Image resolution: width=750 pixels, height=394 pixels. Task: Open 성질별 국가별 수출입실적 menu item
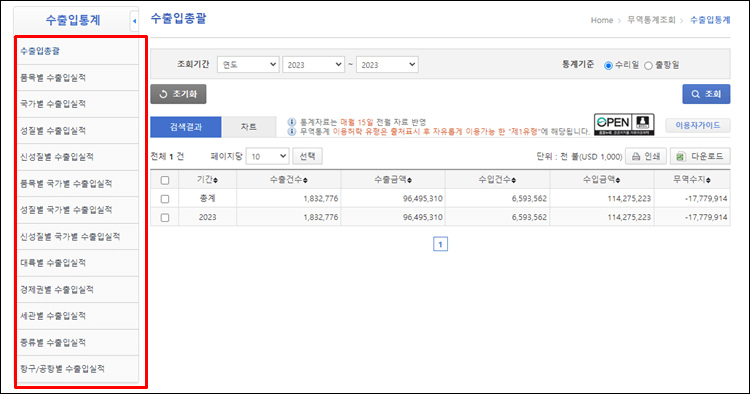pos(78,210)
